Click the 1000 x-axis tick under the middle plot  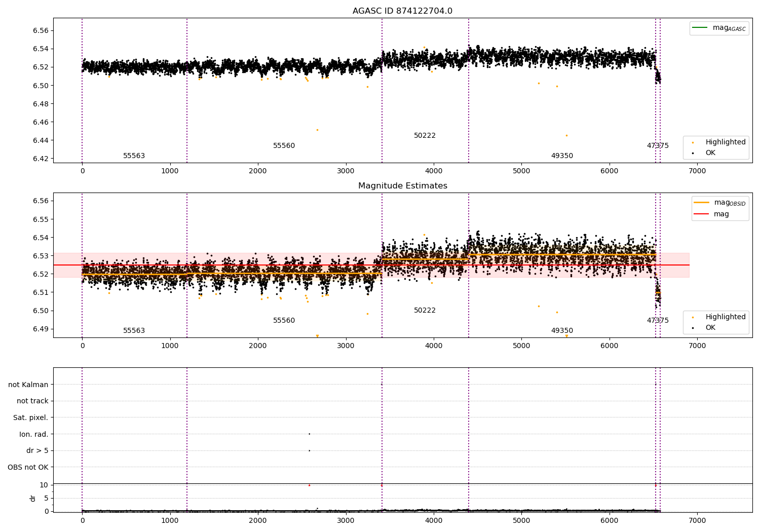[x=170, y=346]
